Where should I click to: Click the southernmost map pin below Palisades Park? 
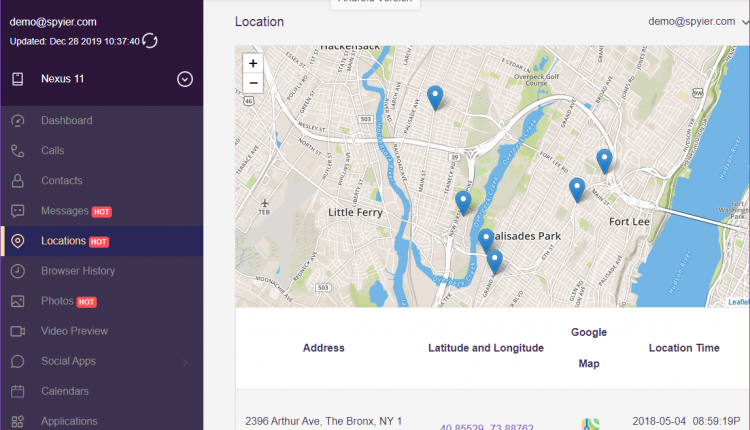[x=495, y=262]
